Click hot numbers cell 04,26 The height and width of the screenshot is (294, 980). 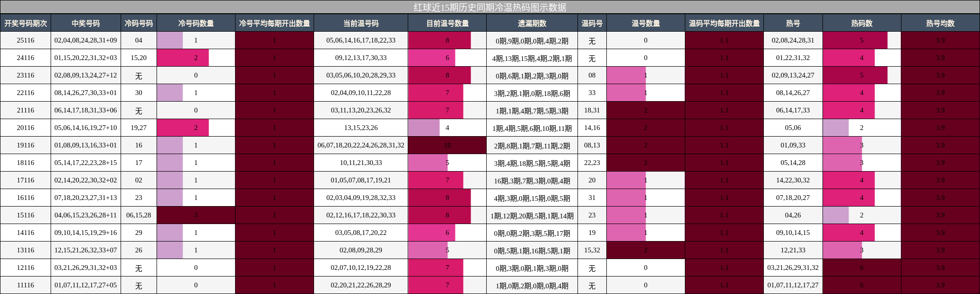click(793, 215)
